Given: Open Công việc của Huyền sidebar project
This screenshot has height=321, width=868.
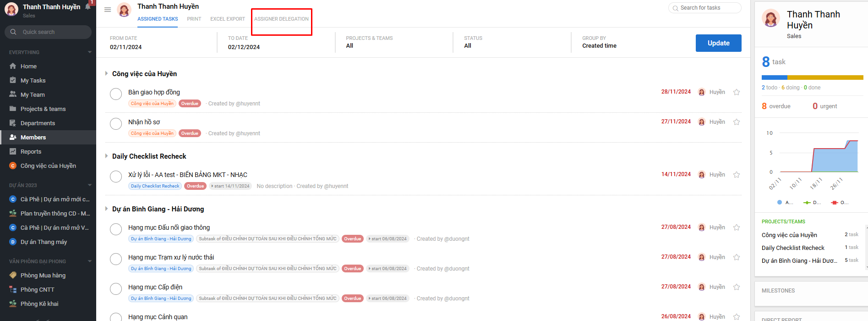Looking at the screenshot, I should [48, 166].
